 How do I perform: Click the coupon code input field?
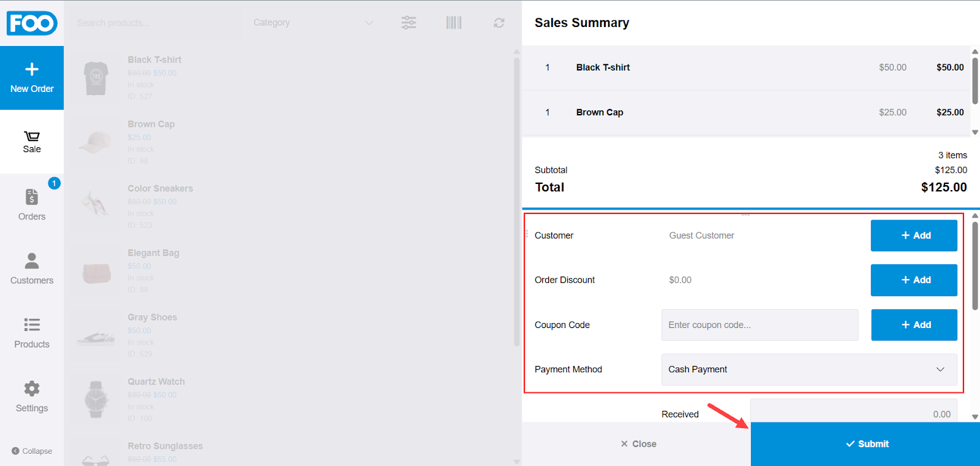[759, 325]
